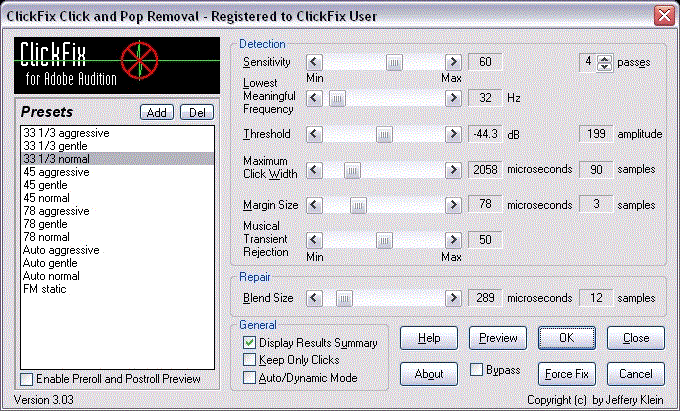This screenshot has height=411, width=680.
Task: Pick the 78 gentle preset
Action: pyautogui.click(x=118, y=224)
